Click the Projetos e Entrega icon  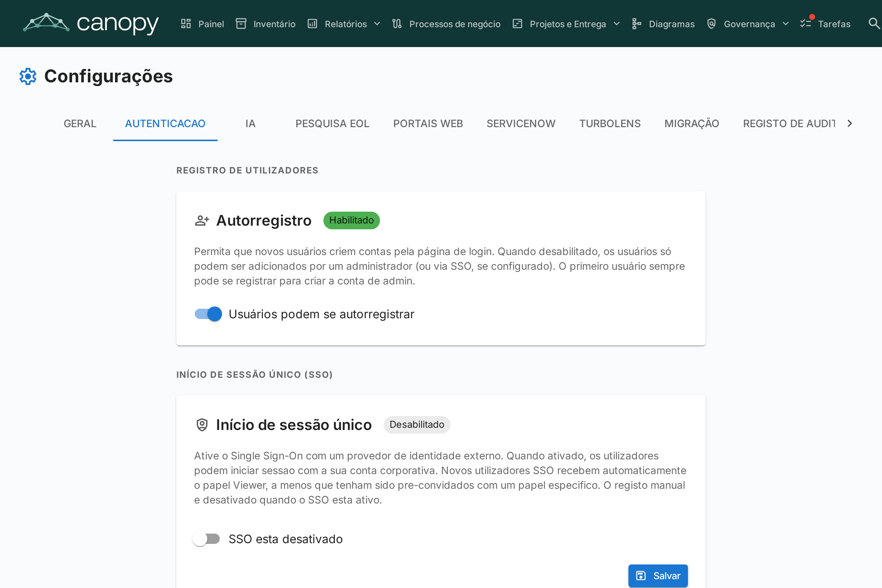(517, 24)
